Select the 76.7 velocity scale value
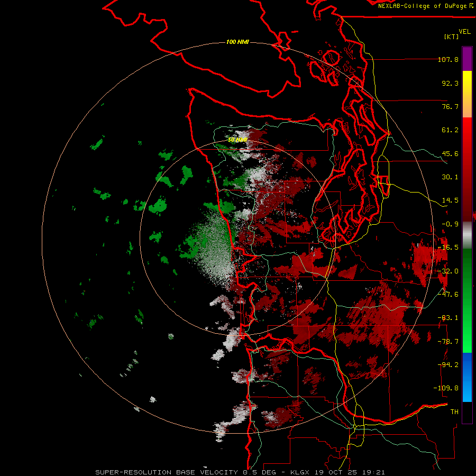This screenshot has height=476, width=476. click(x=450, y=106)
